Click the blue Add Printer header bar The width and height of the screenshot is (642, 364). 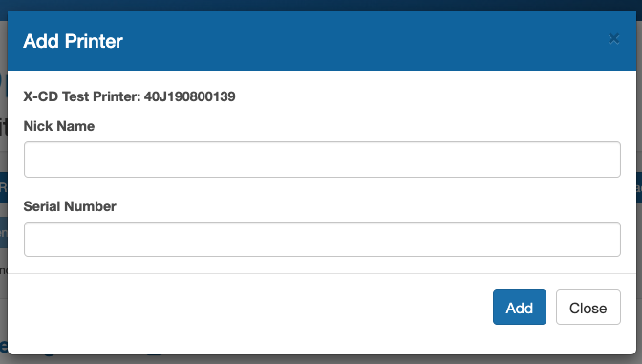click(x=322, y=41)
